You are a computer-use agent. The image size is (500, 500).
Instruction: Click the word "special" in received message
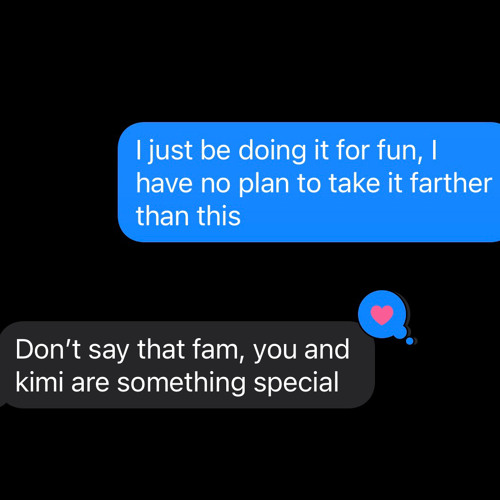(x=296, y=383)
